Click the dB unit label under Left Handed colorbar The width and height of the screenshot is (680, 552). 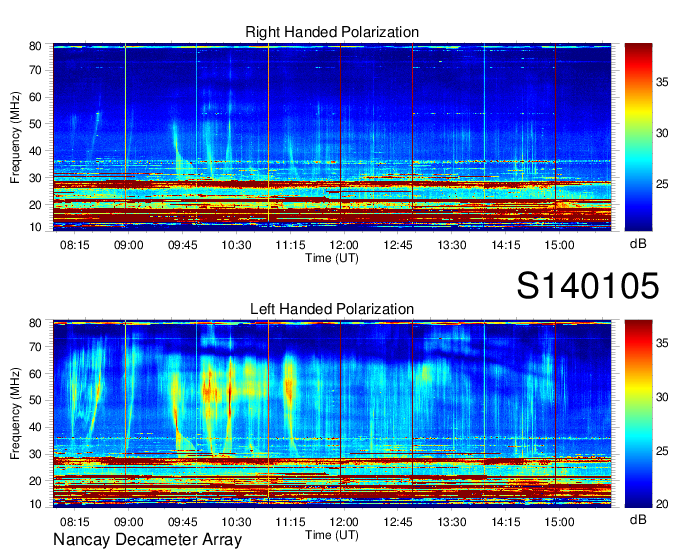point(638,520)
